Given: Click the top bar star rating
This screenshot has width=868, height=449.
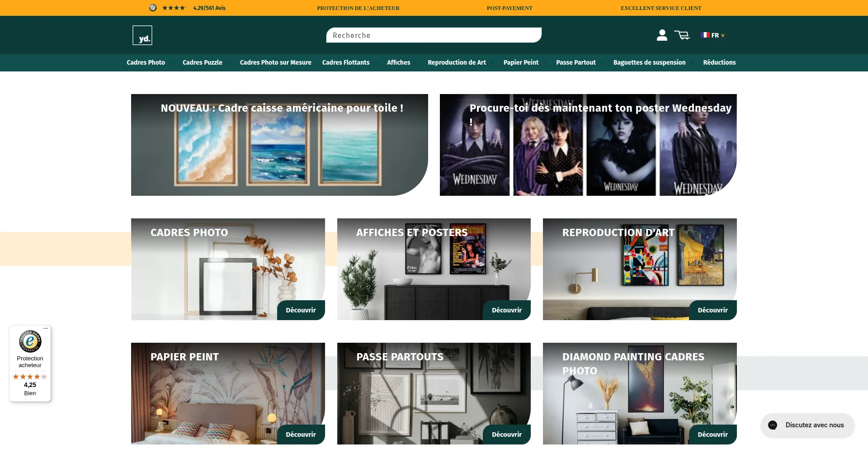Looking at the screenshot, I should pyautogui.click(x=174, y=8).
